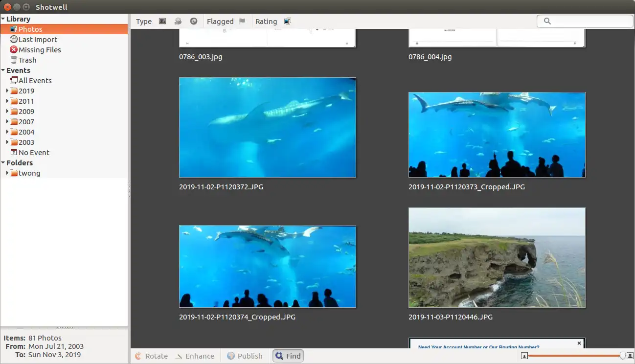Expand the 2019 events folder
Image resolution: width=635 pixels, height=364 pixels.
(7, 91)
